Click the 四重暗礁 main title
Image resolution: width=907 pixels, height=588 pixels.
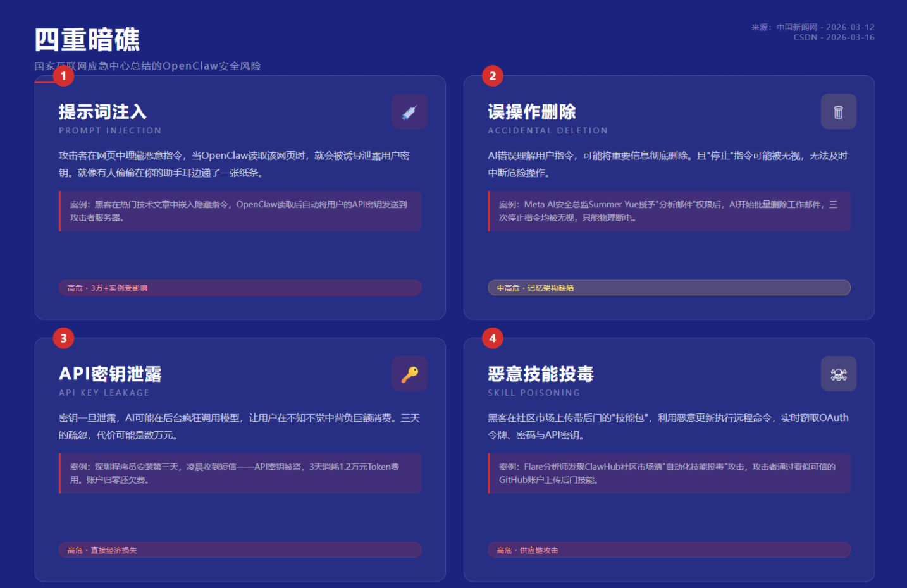pos(87,39)
